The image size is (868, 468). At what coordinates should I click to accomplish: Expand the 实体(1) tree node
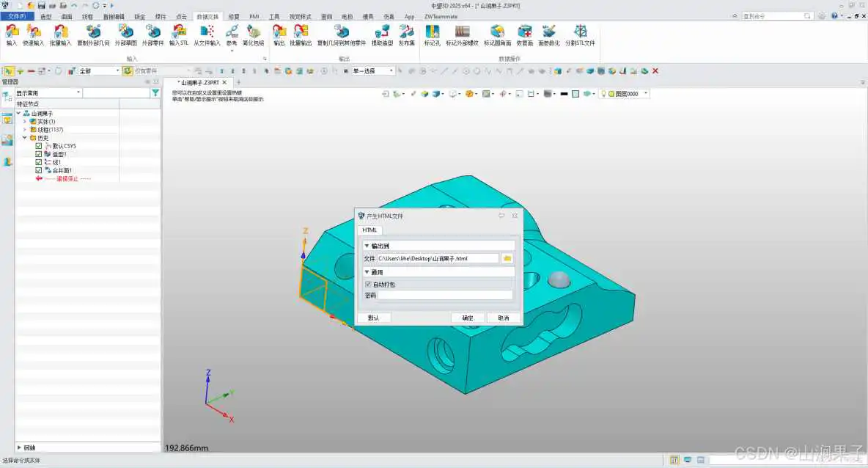tap(25, 122)
